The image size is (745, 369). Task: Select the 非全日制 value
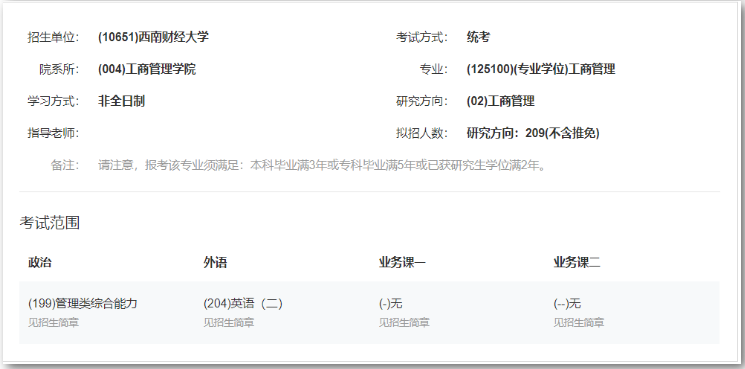coord(121,101)
